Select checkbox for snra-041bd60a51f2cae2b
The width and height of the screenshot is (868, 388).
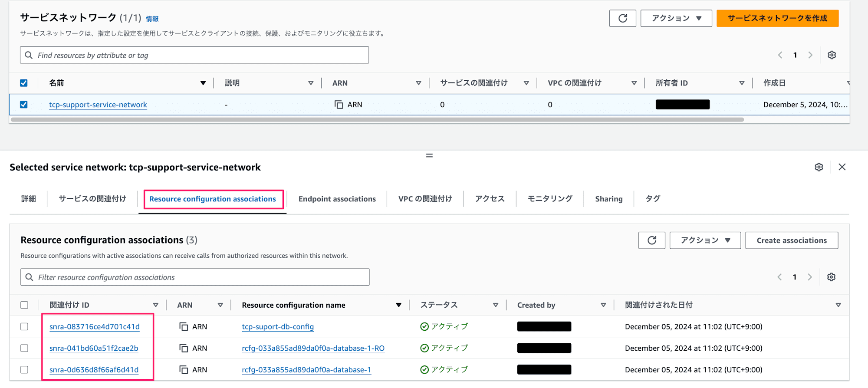click(x=24, y=348)
